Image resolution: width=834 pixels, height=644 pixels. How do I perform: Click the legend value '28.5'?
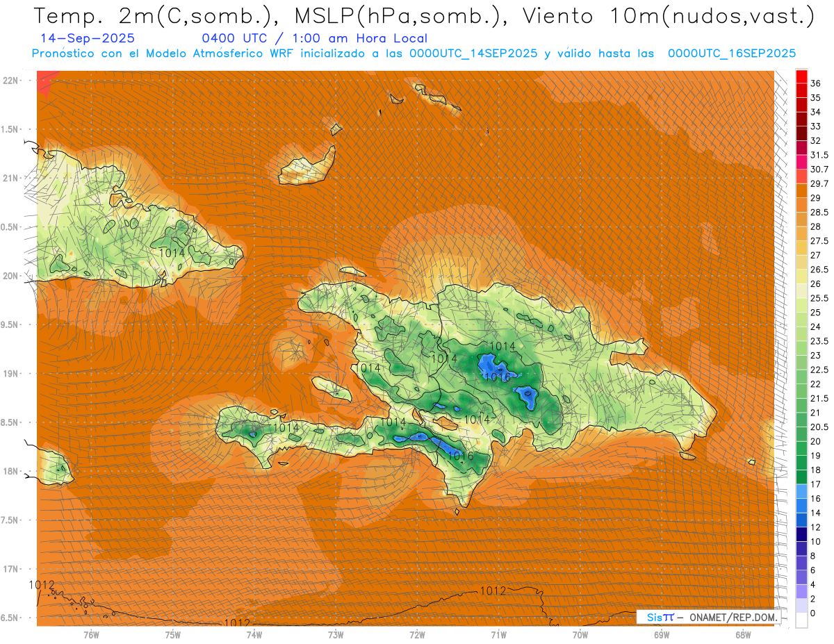point(819,212)
